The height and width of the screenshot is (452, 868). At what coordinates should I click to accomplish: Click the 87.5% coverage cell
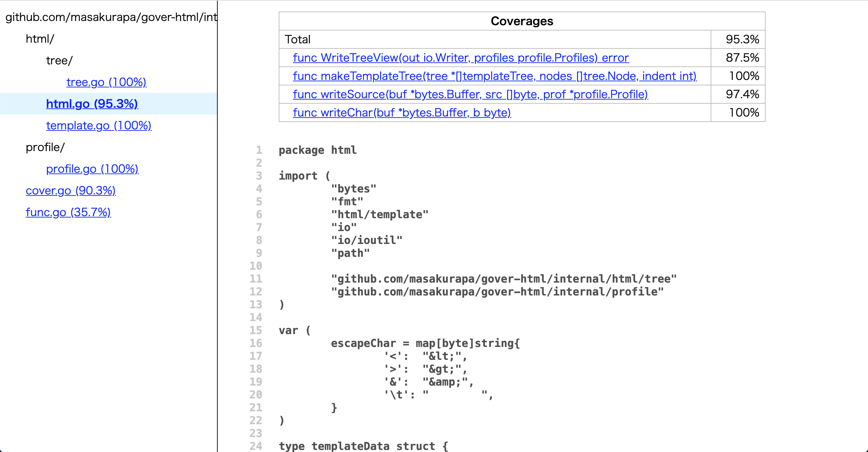click(x=742, y=58)
